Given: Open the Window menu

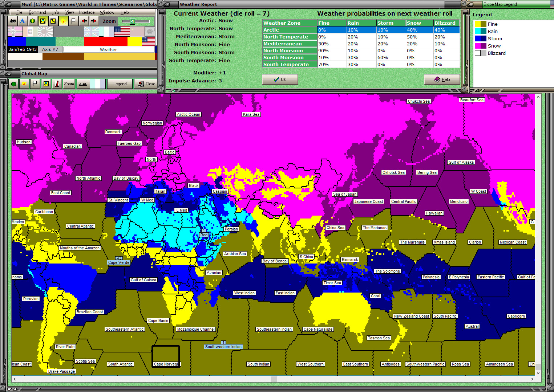Looking at the screenshot, I should [x=107, y=12].
